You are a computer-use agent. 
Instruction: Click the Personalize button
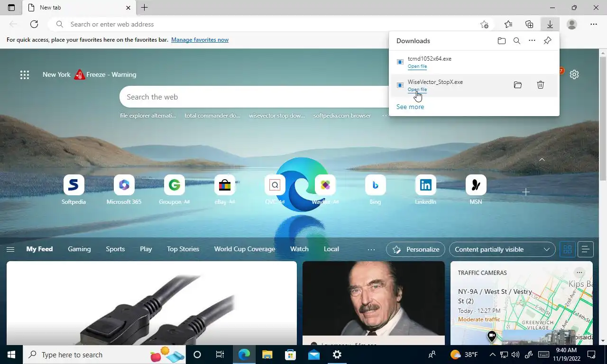[x=416, y=249]
